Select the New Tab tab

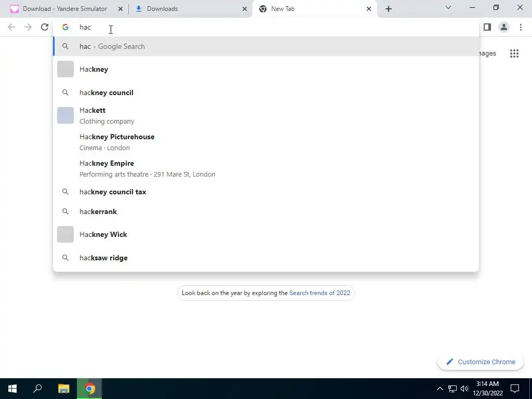pos(315,9)
